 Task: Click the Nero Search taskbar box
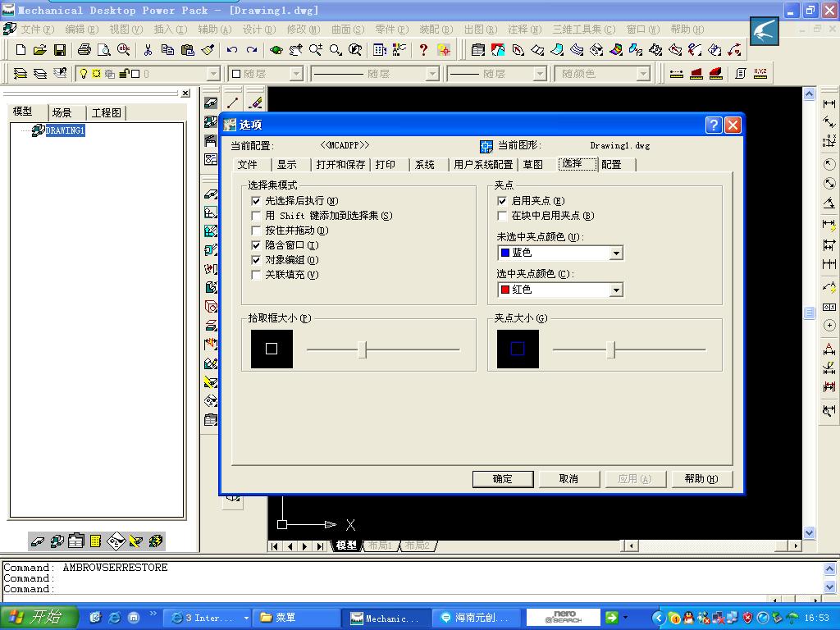pyautogui.click(x=564, y=617)
